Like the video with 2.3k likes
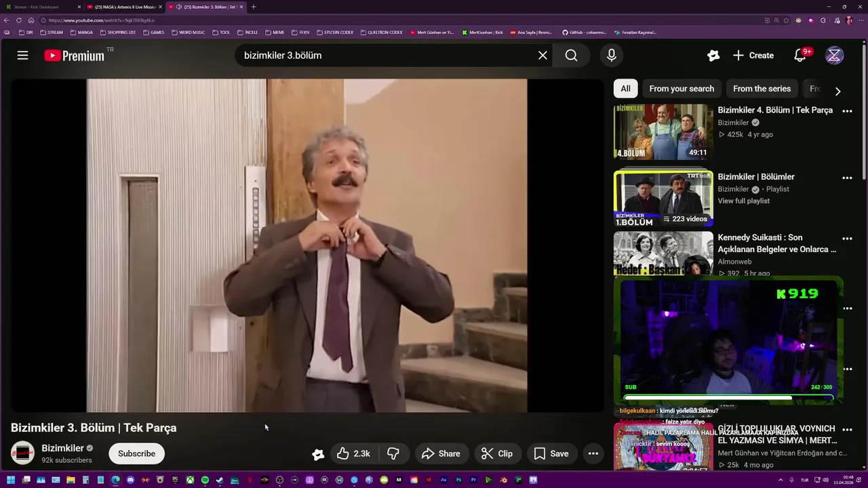Screen dimensions: 868x488 coord(353,453)
